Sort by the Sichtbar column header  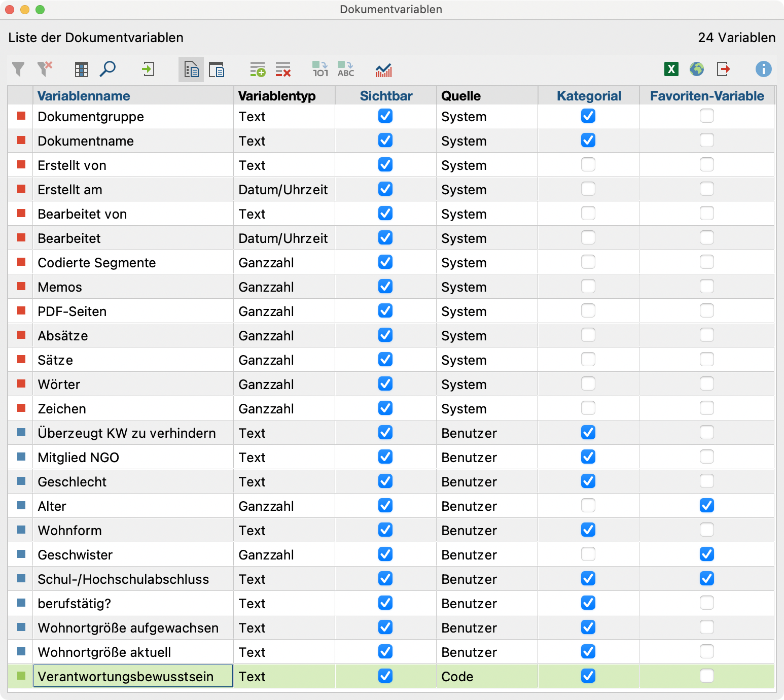pos(386,96)
